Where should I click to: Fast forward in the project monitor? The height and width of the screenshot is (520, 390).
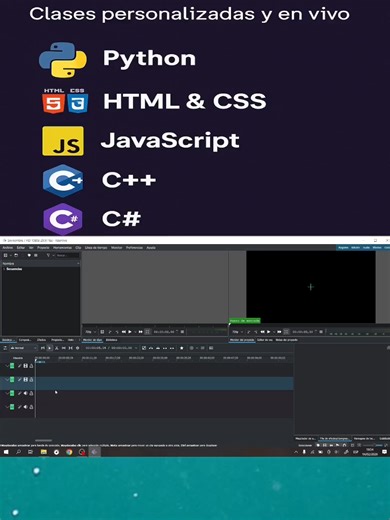[279, 332]
